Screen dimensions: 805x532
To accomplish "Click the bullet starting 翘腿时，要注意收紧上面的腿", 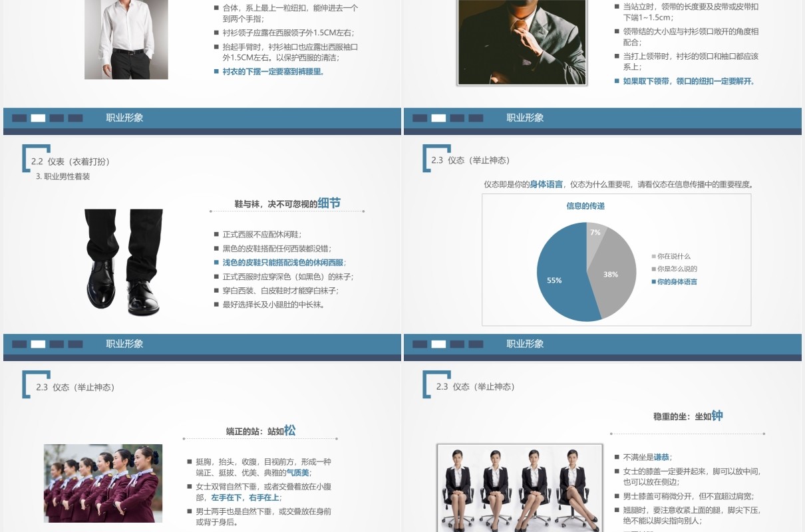I will click(x=687, y=515).
